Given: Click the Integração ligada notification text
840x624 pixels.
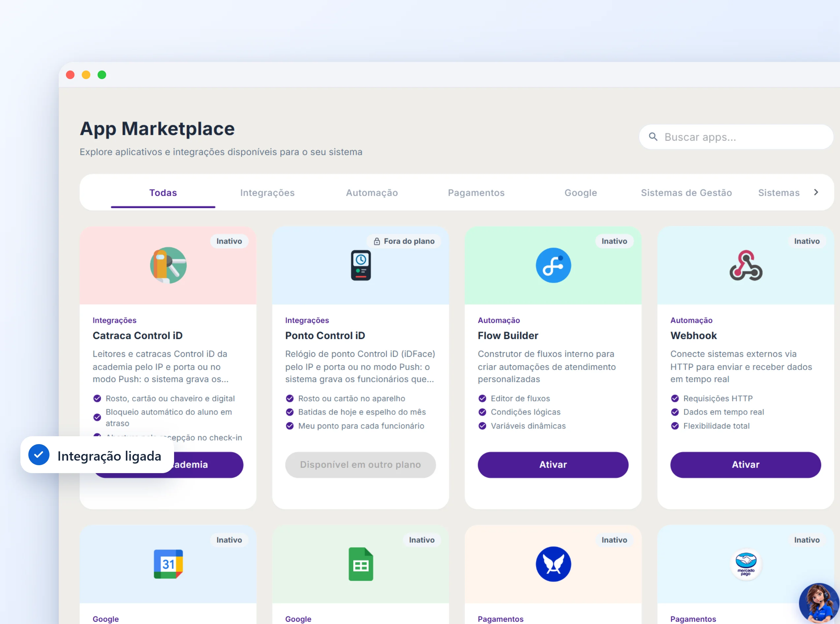Looking at the screenshot, I should [109, 456].
